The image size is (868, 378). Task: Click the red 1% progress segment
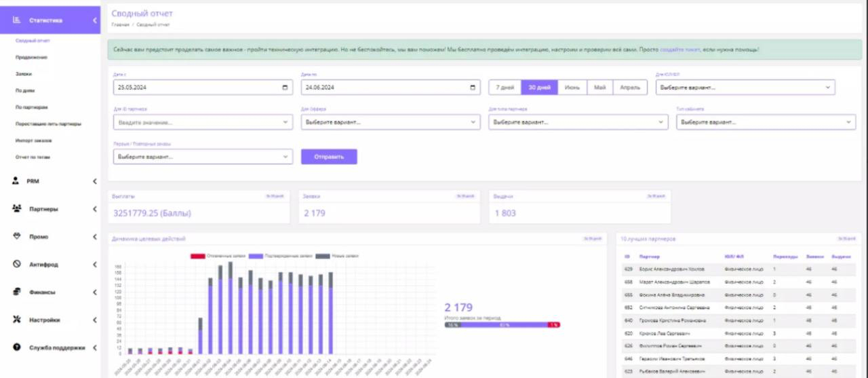(554, 324)
